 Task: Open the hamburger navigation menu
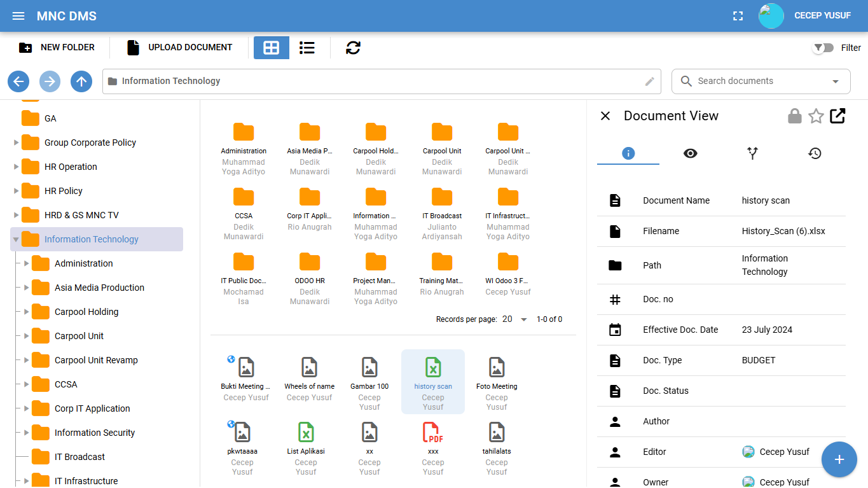[18, 16]
